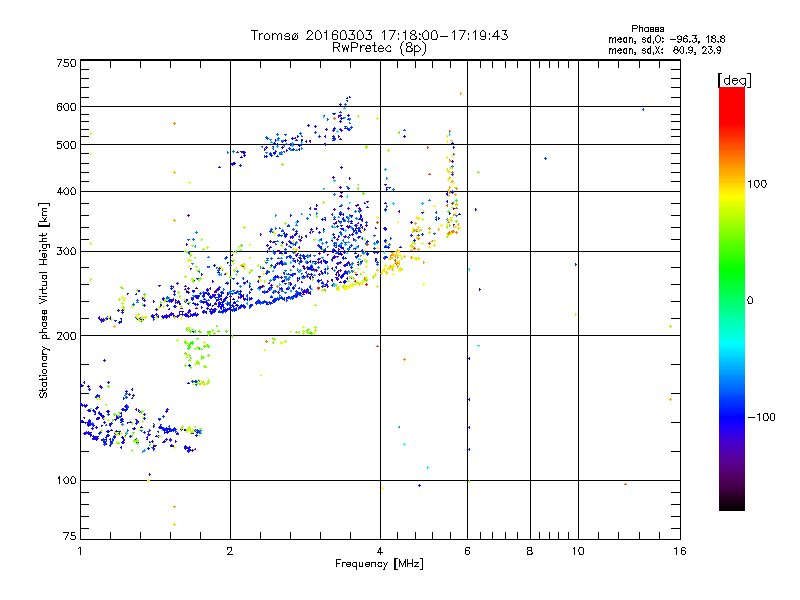Click the phase colorbar
This screenshot has width=800, height=600.
click(732, 298)
